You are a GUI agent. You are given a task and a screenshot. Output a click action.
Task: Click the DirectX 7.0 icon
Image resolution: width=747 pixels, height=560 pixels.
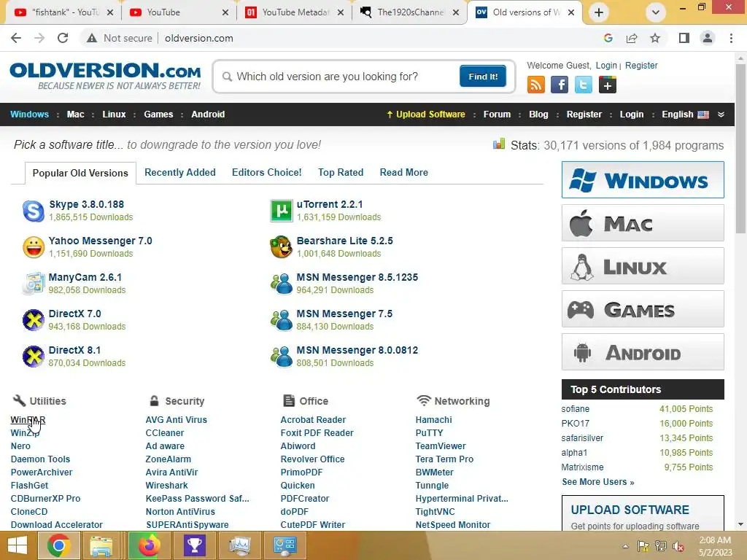click(x=34, y=320)
